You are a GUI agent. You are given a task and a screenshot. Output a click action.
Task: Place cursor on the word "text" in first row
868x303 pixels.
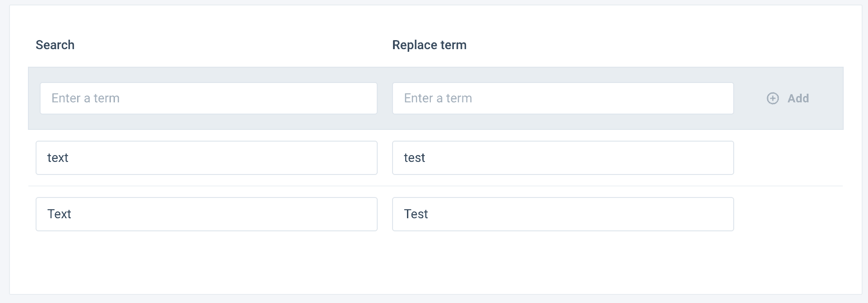(58, 158)
